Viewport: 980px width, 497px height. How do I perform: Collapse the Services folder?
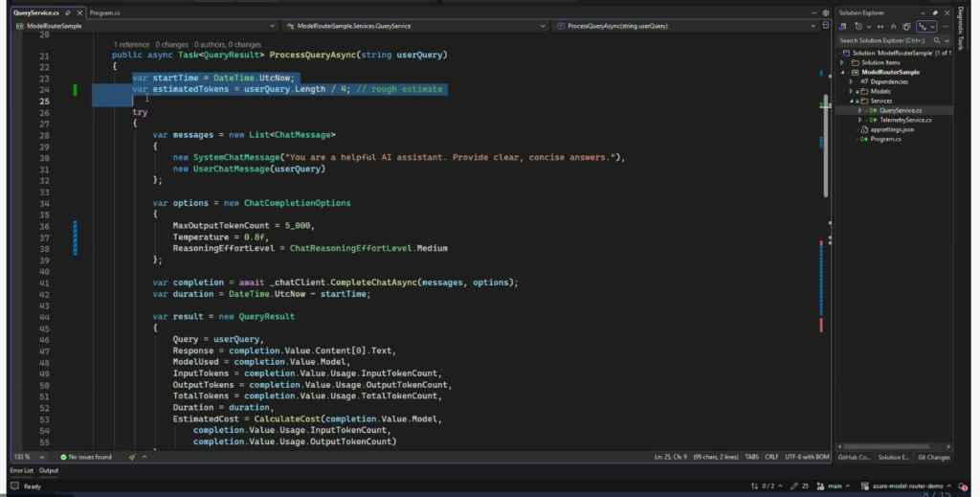[x=850, y=101]
